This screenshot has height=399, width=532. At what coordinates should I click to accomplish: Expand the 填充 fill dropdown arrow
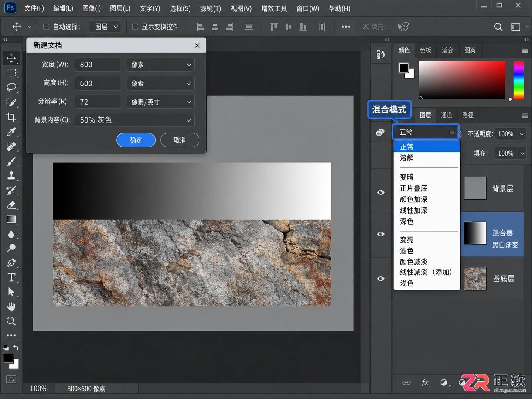[x=522, y=153]
